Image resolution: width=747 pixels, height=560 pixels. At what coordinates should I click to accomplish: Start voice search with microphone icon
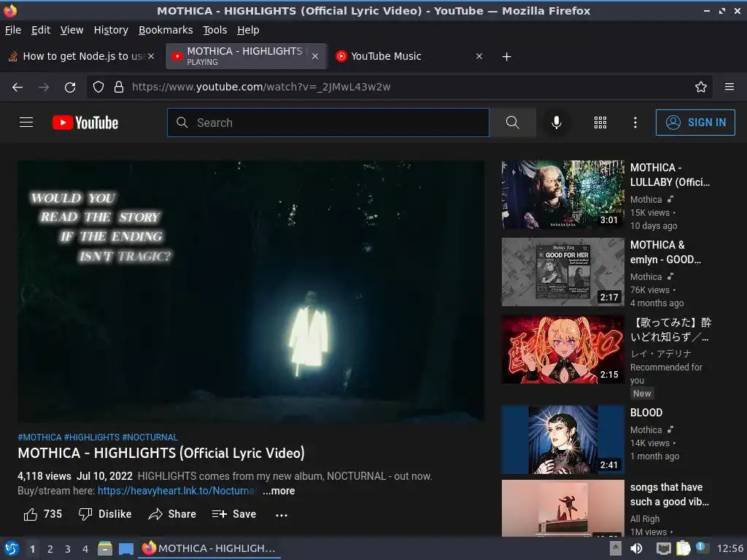click(x=556, y=122)
